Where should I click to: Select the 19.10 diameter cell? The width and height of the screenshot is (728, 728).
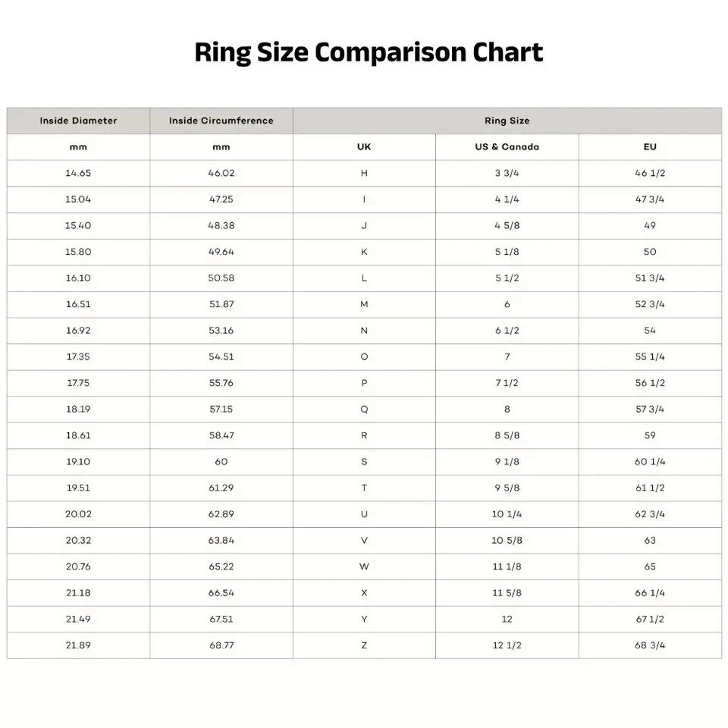[78, 462]
